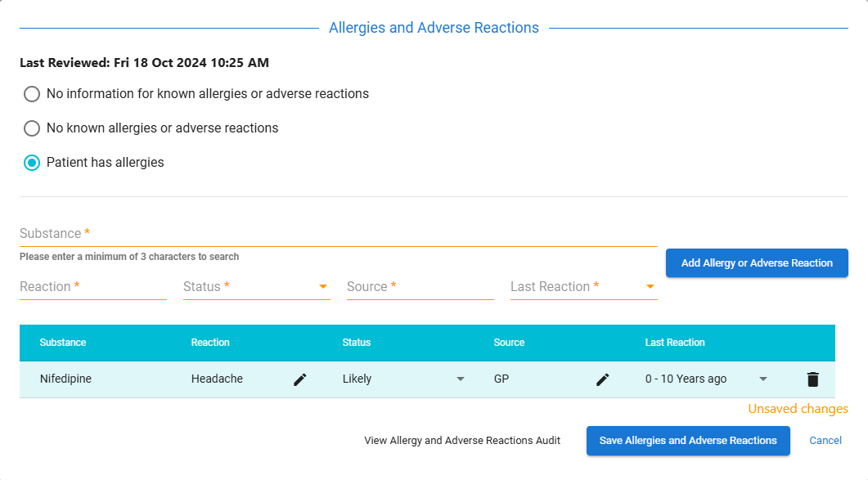This screenshot has height=480, width=868.
Task: View Allergy and Adverse Reactions Audit
Action: (462, 441)
